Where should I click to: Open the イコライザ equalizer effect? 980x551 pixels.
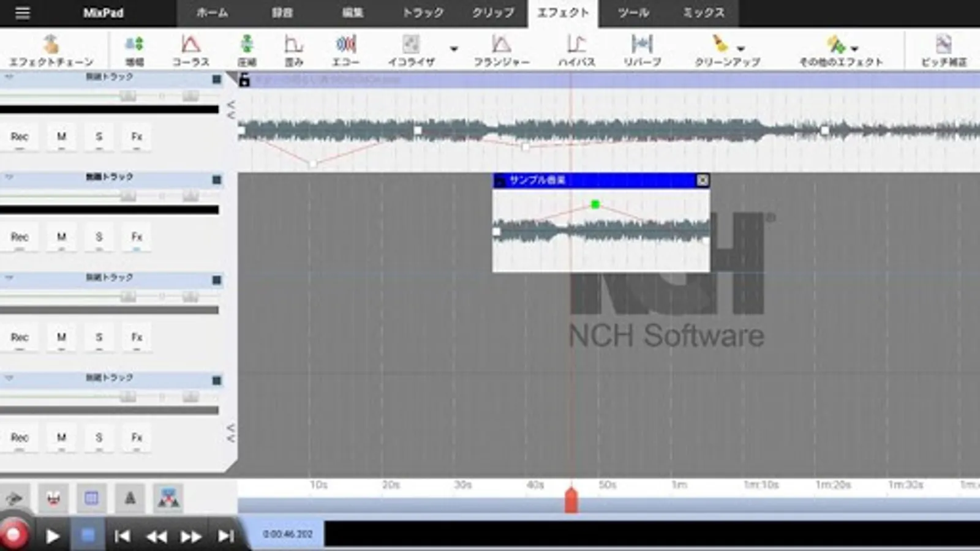411,50
